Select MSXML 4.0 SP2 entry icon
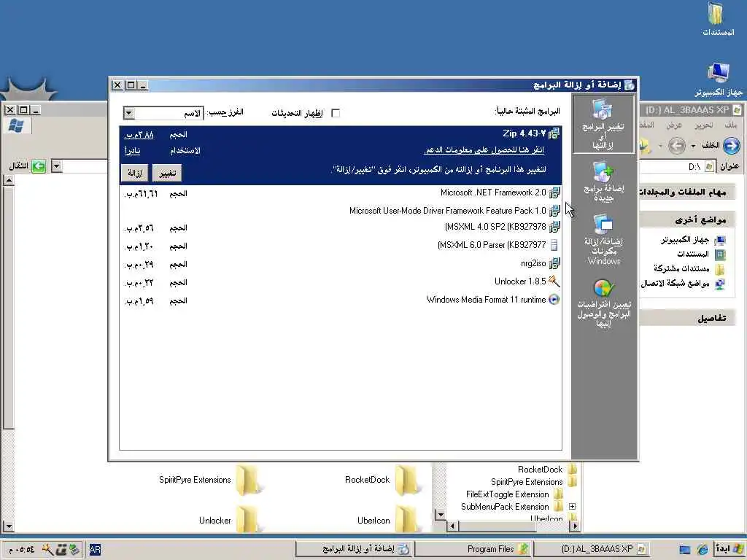Screen dimensions: 747x560 coord(554,227)
